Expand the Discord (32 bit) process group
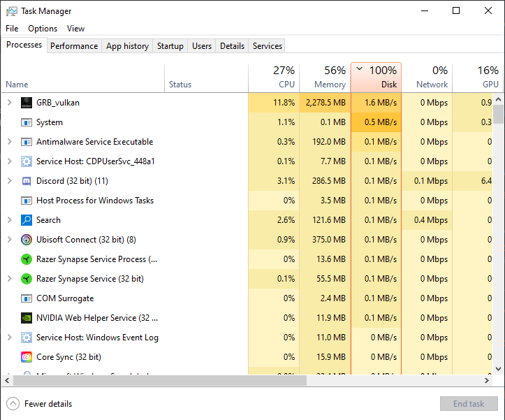Viewport: 505px width, 420px height. pos(9,181)
